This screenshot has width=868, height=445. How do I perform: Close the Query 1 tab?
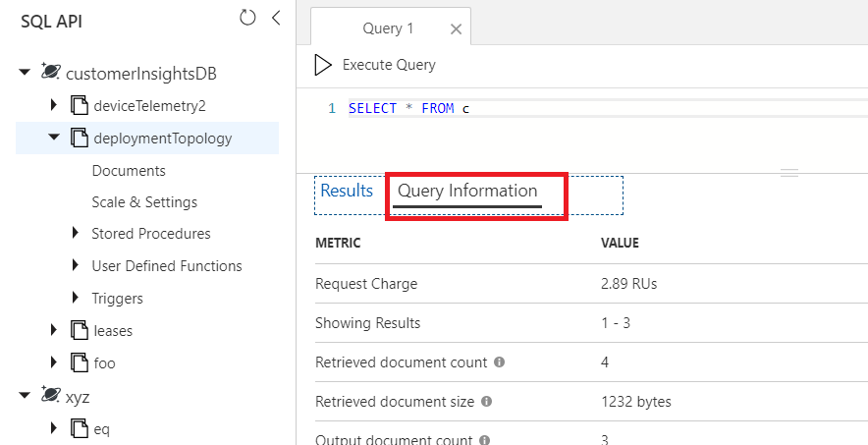457,29
